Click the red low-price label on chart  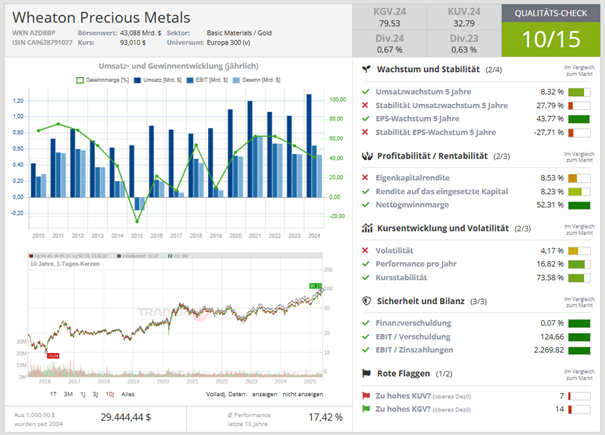click(53, 355)
